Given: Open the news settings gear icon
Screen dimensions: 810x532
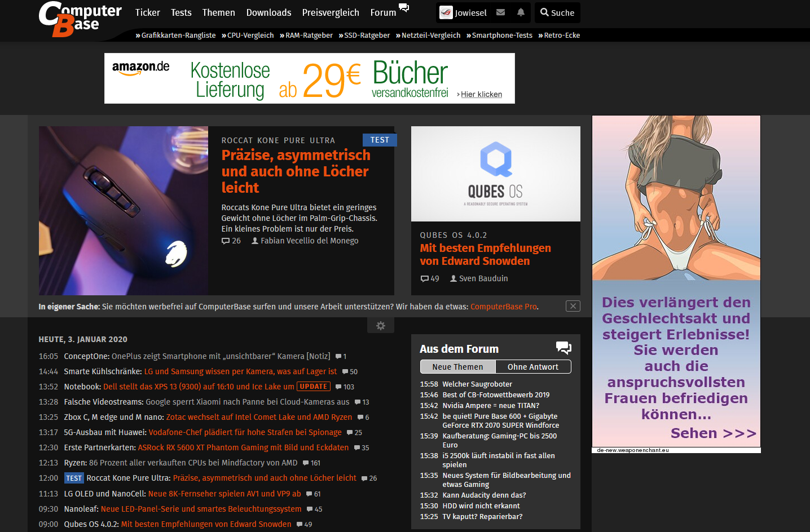Looking at the screenshot, I should 381,326.
